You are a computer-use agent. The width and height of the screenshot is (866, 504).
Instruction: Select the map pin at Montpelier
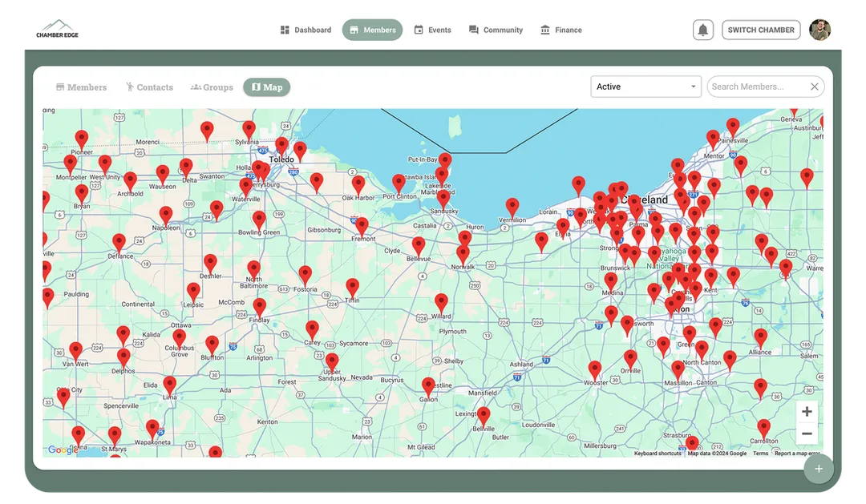70,165
